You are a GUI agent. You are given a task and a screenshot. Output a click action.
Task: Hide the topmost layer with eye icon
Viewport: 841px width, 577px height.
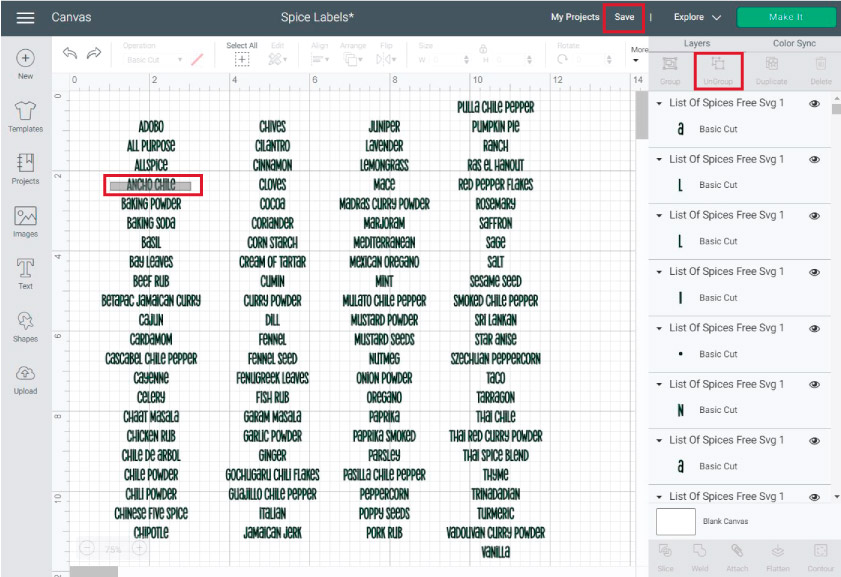coord(814,103)
